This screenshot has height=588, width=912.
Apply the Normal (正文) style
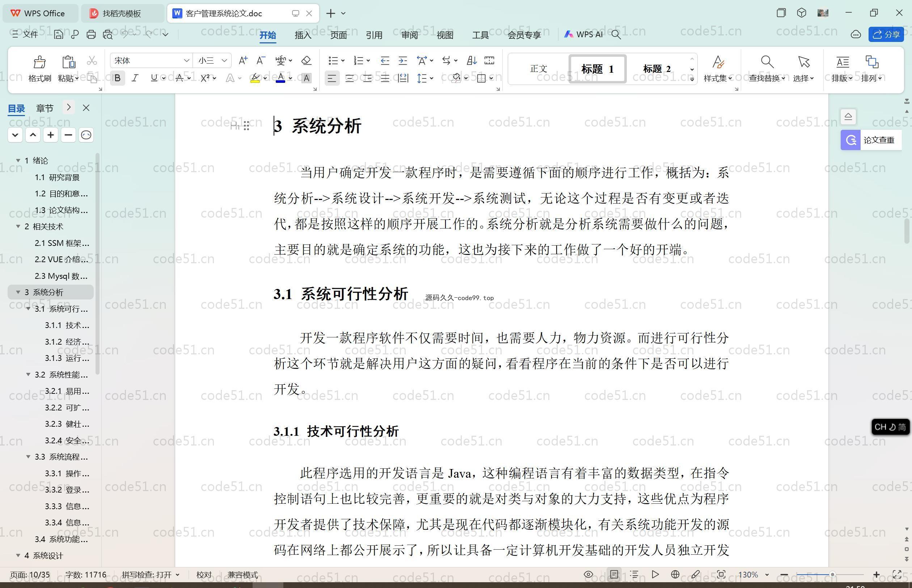click(x=539, y=69)
